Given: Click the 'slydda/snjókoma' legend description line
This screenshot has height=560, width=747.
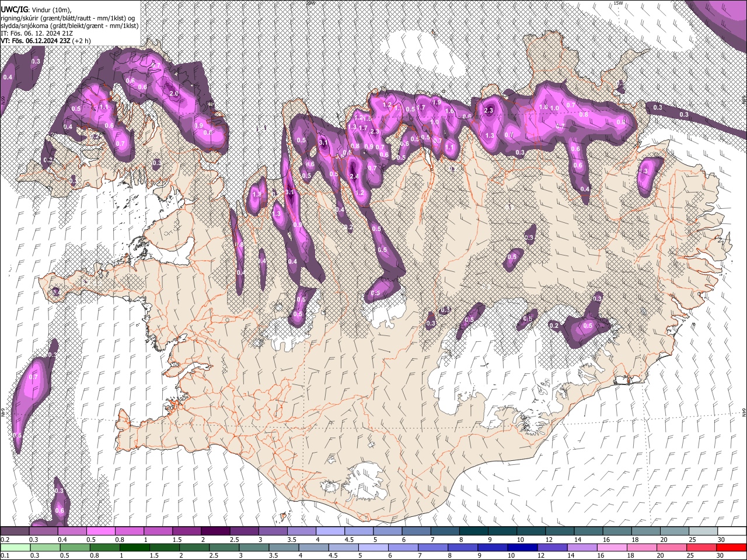Looking at the screenshot, I should pyautogui.click(x=69, y=26).
